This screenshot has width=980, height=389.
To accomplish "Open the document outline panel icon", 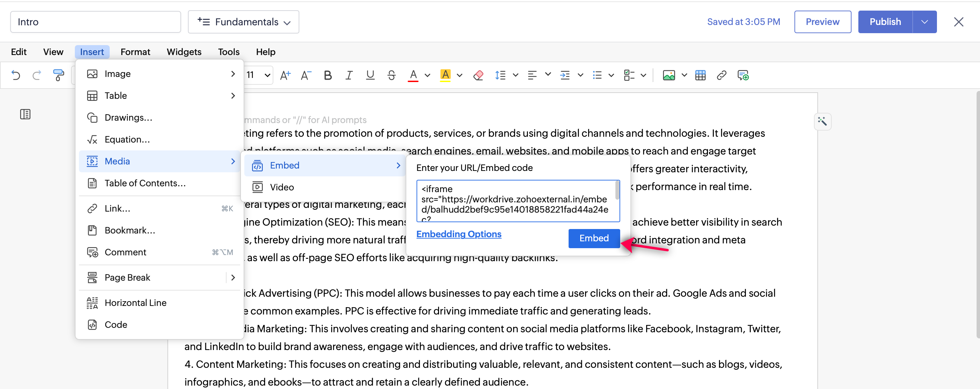I will pos(25,114).
